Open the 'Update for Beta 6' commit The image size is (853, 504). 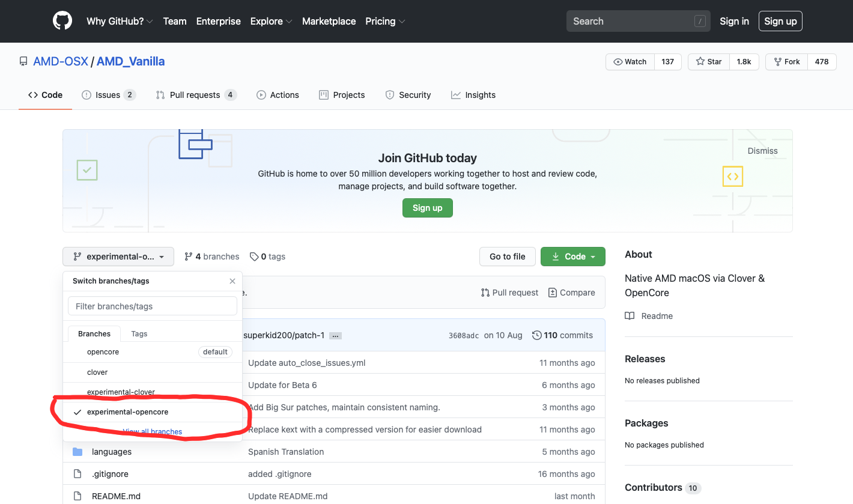(x=282, y=385)
